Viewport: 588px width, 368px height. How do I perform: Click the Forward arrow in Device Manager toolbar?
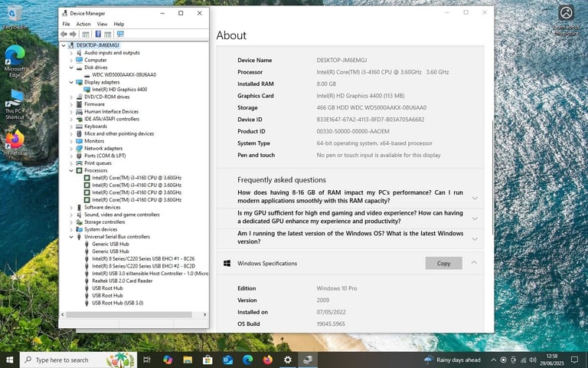[73, 34]
